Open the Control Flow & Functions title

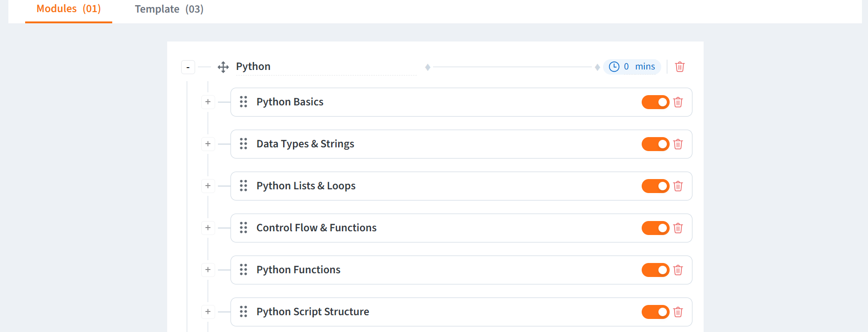click(x=316, y=228)
